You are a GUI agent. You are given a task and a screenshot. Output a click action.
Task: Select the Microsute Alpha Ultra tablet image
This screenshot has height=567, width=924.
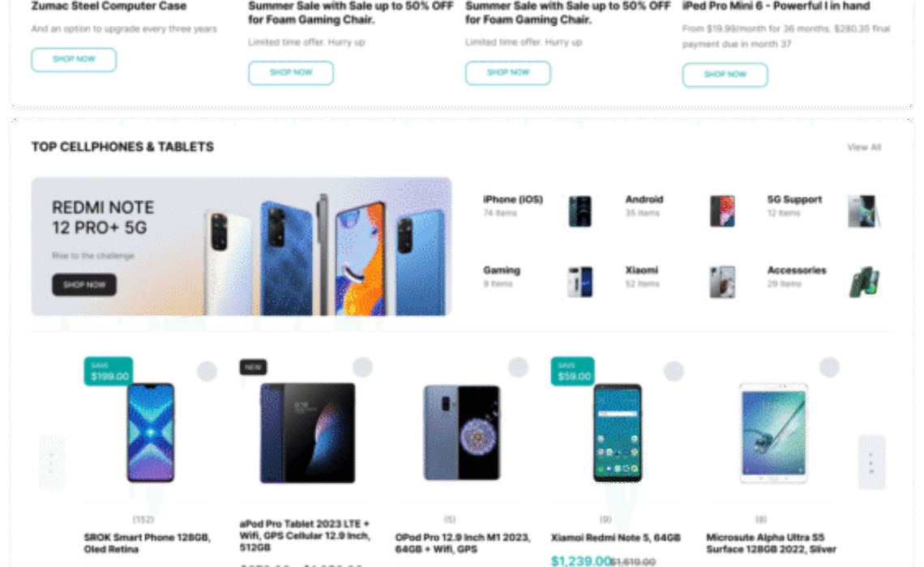coord(773,433)
